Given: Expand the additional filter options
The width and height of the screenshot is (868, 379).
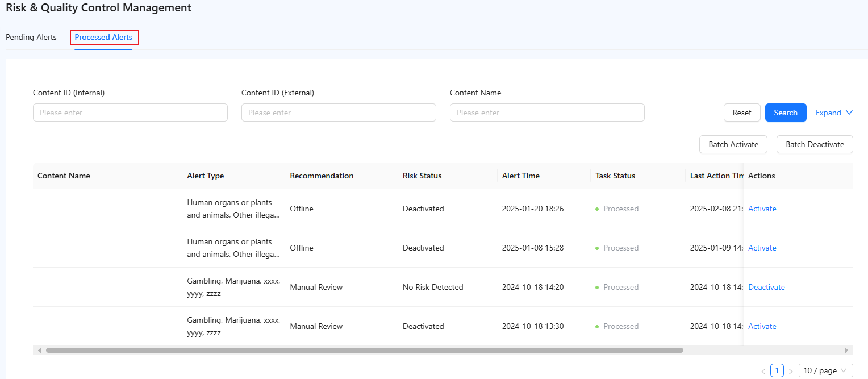Looking at the screenshot, I should [834, 113].
